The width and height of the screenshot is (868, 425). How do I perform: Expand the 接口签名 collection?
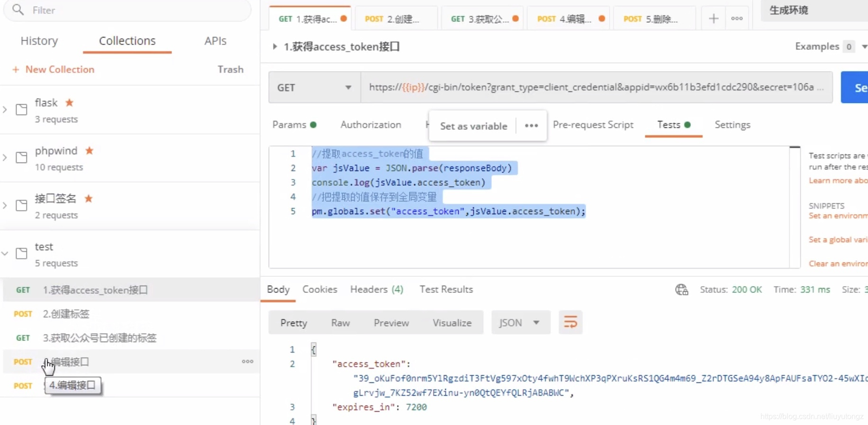[5, 205]
